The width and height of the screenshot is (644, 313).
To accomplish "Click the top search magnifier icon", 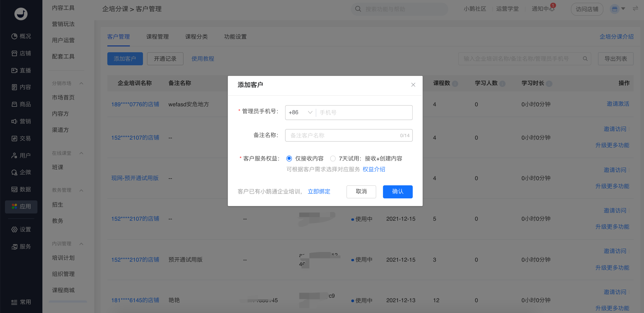I will point(358,9).
